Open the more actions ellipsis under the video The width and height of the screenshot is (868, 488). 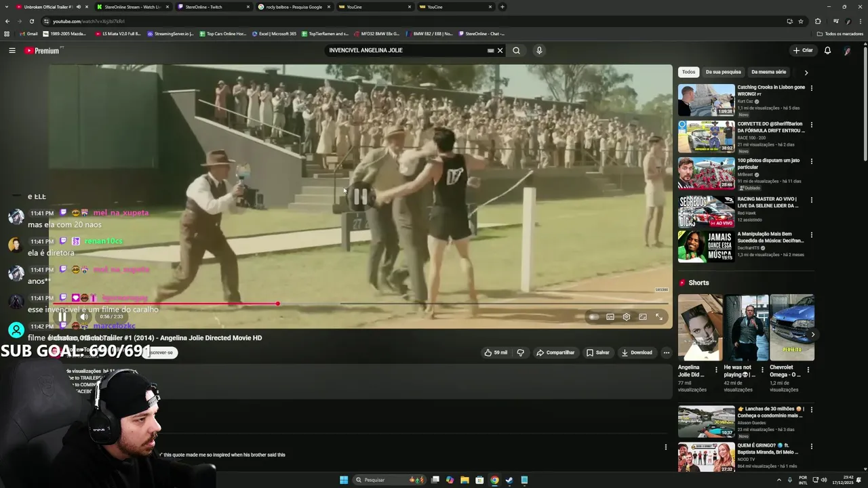tap(667, 352)
